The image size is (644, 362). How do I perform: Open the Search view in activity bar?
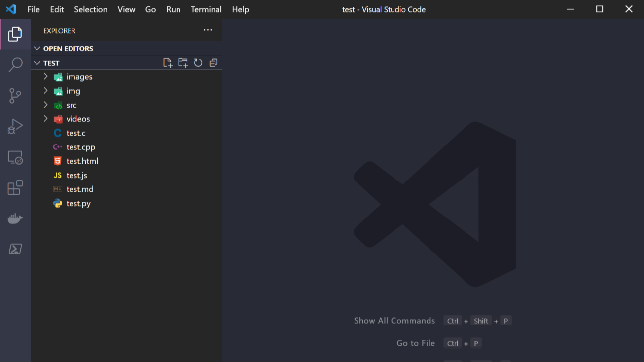(15, 65)
